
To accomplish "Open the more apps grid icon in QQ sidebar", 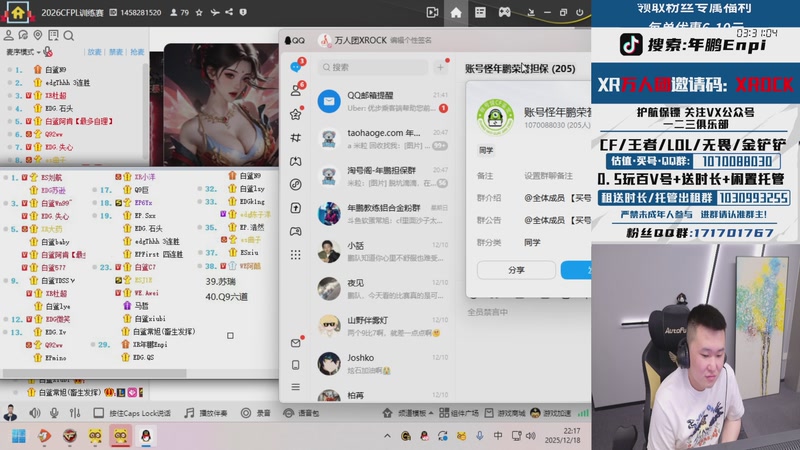I will pyautogui.click(x=295, y=255).
